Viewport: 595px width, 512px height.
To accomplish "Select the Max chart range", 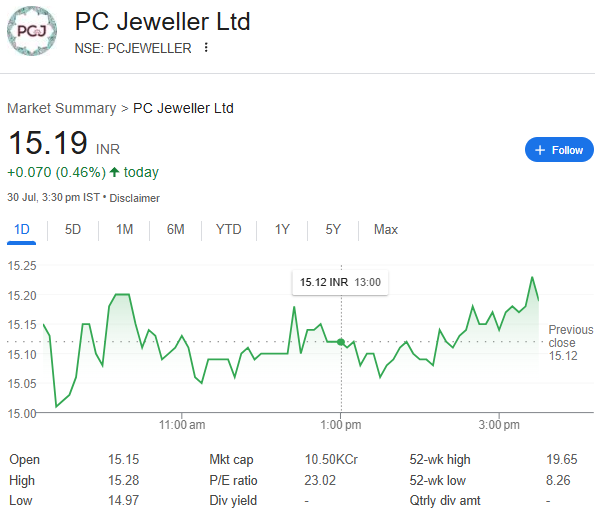I will [386, 230].
